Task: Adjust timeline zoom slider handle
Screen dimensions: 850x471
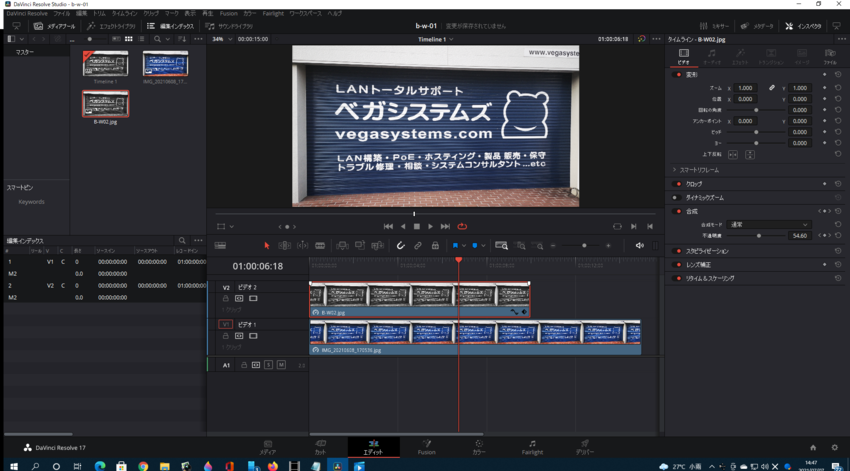Action: pyautogui.click(x=584, y=246)
